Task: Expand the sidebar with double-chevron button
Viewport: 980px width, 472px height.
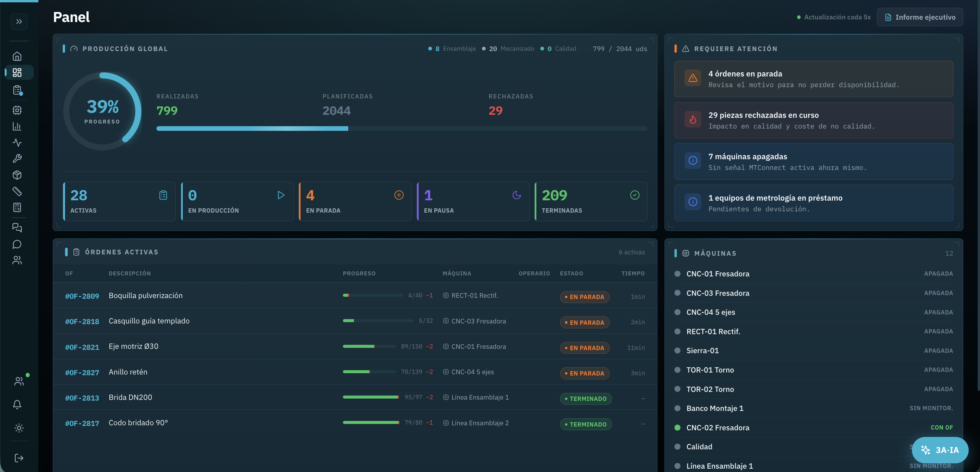Action: tap(19, 22)
